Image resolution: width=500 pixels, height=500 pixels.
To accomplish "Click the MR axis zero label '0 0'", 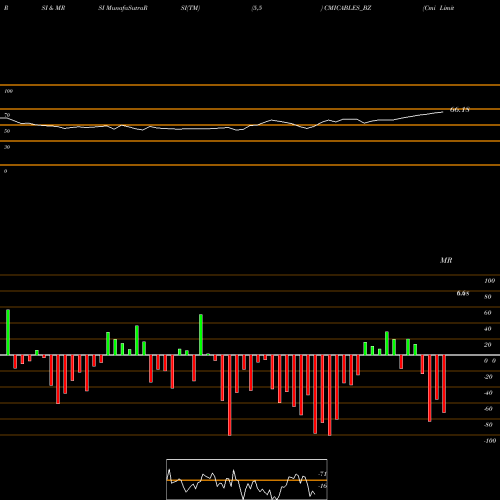I will (x=490, y=361).
